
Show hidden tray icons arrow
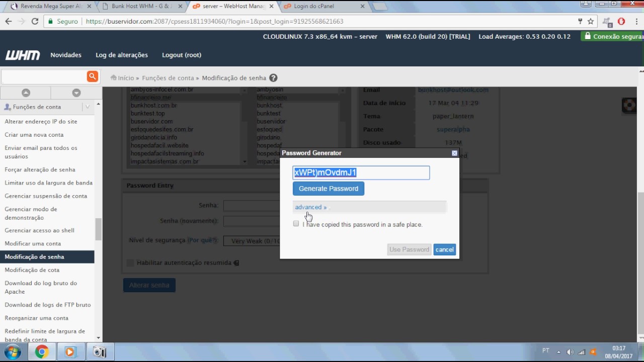click(558, 352)
